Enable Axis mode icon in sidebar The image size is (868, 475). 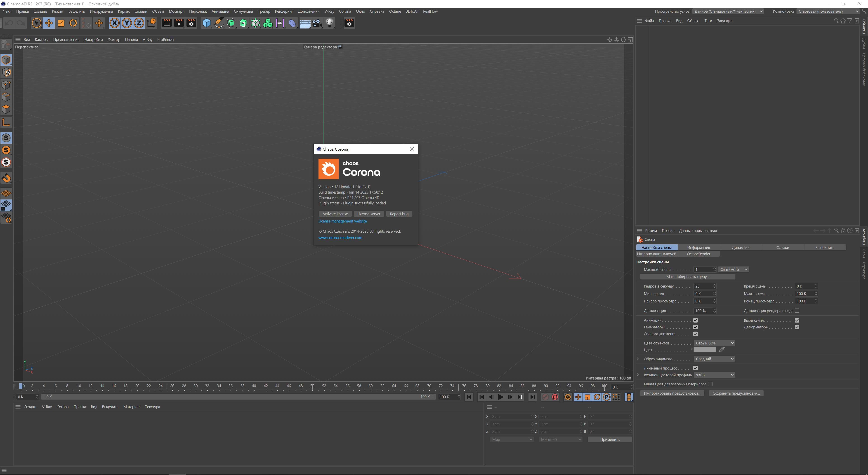(6, 122)
